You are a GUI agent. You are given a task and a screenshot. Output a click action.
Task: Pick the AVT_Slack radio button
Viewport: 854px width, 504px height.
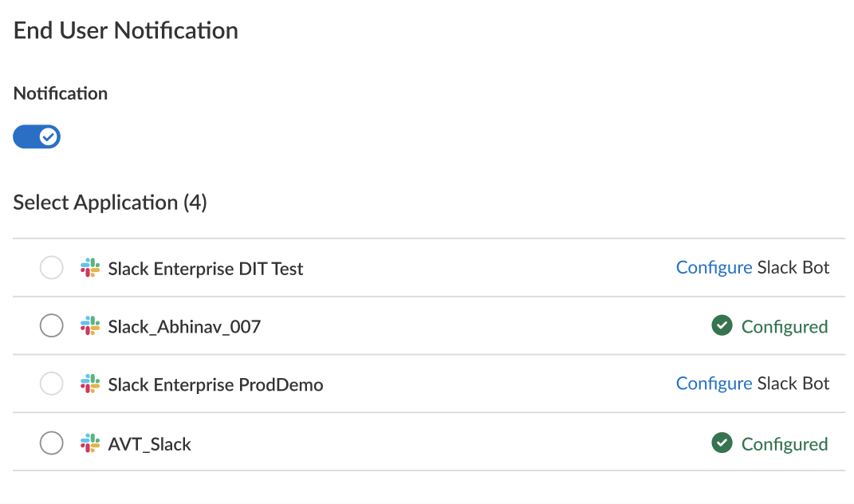coord(52,443)
